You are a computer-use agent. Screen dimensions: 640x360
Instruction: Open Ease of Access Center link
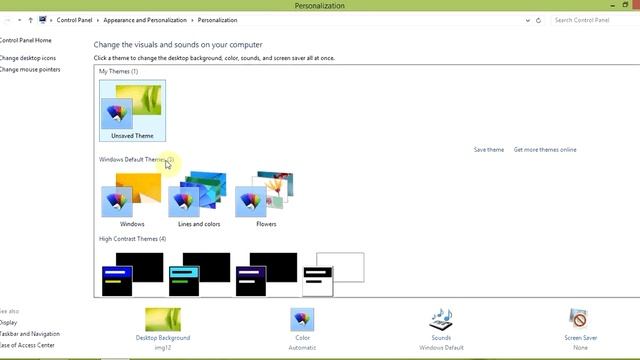pyautogui.click(x=27, y=345)
